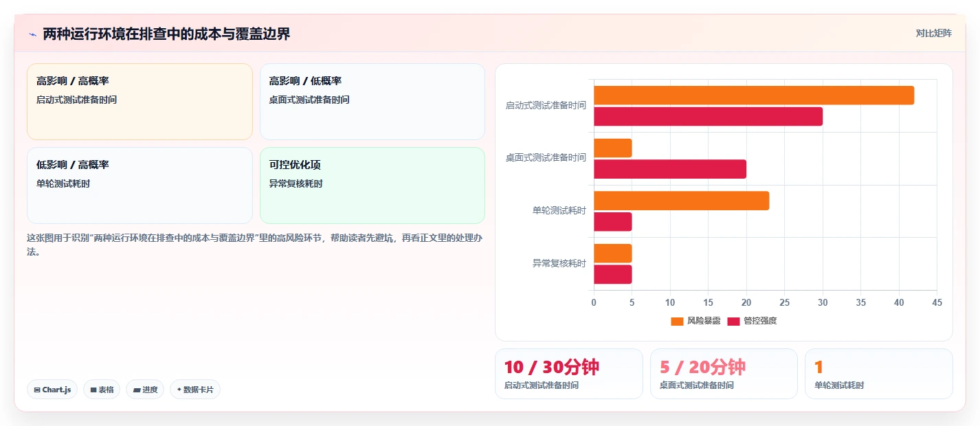Toggle the 风险暴露 legend item
980x426 pixels.
coord(695,321)
